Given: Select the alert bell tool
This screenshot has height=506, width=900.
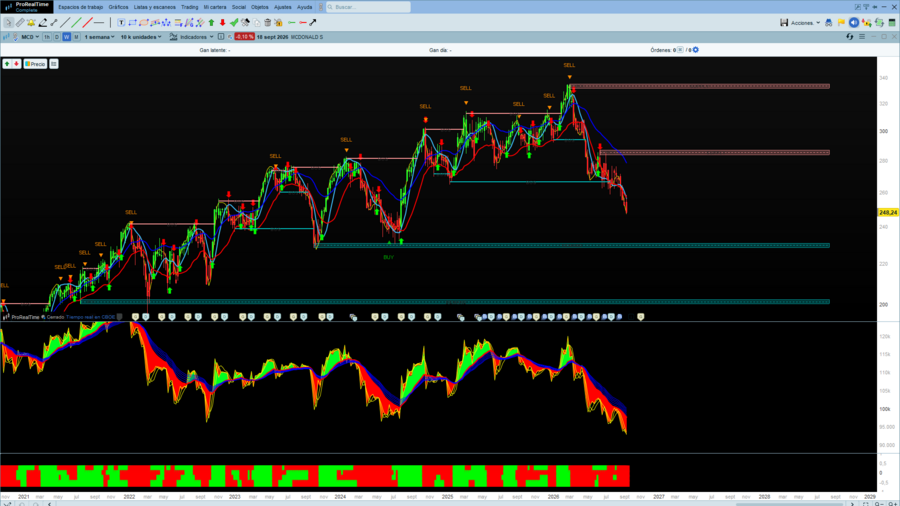Looking at the screenshot, I should coord(31,23).
